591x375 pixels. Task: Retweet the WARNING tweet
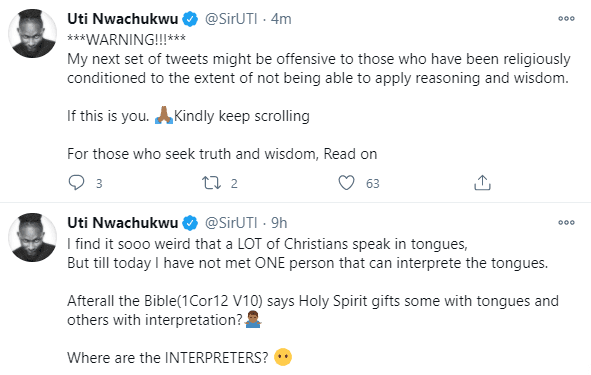(211, 183)
